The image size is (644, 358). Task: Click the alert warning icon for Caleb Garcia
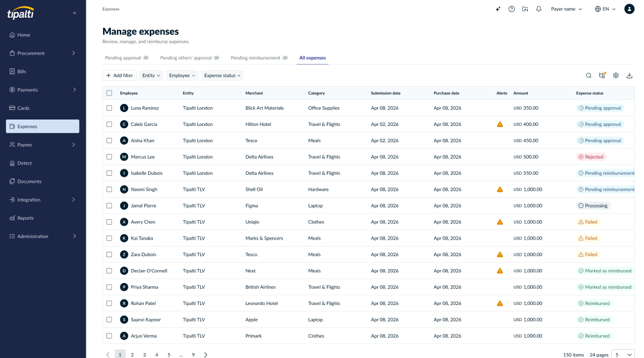(x=500, y=124)
